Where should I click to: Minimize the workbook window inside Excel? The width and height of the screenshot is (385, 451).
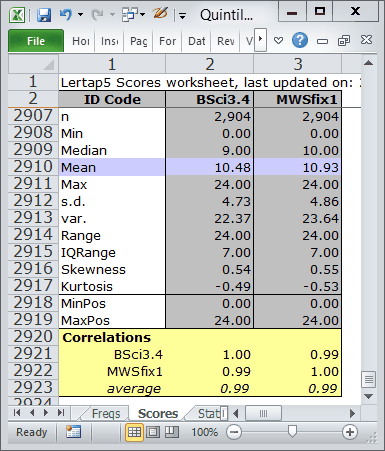point(322,41)
